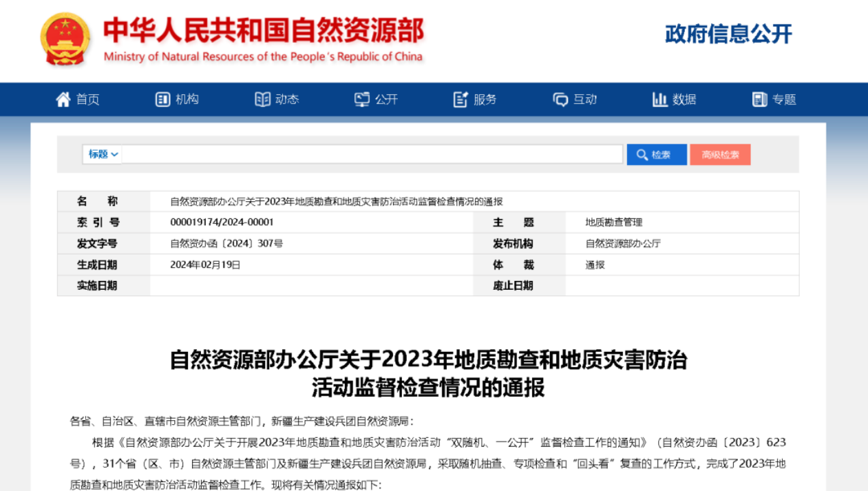Screen dimensions: 868x491
Task: Click the open-book icon beside 动态
Action: [262, 100]
